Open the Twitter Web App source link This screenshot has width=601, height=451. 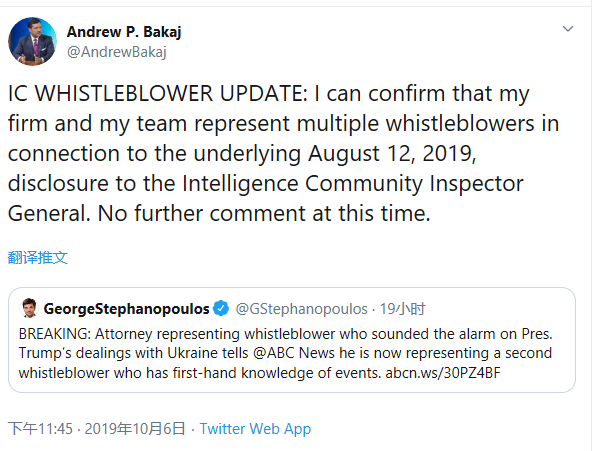(255, 428)
